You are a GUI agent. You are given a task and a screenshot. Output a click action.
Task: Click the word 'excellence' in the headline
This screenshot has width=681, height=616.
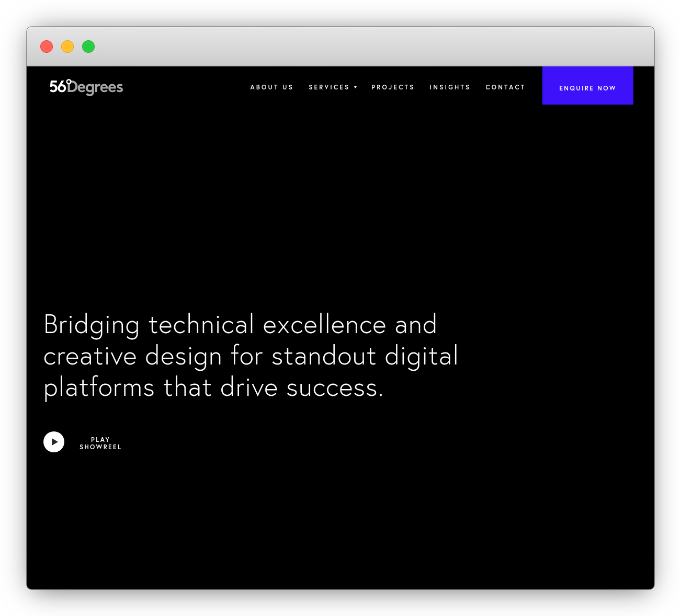tap(324, 325)
